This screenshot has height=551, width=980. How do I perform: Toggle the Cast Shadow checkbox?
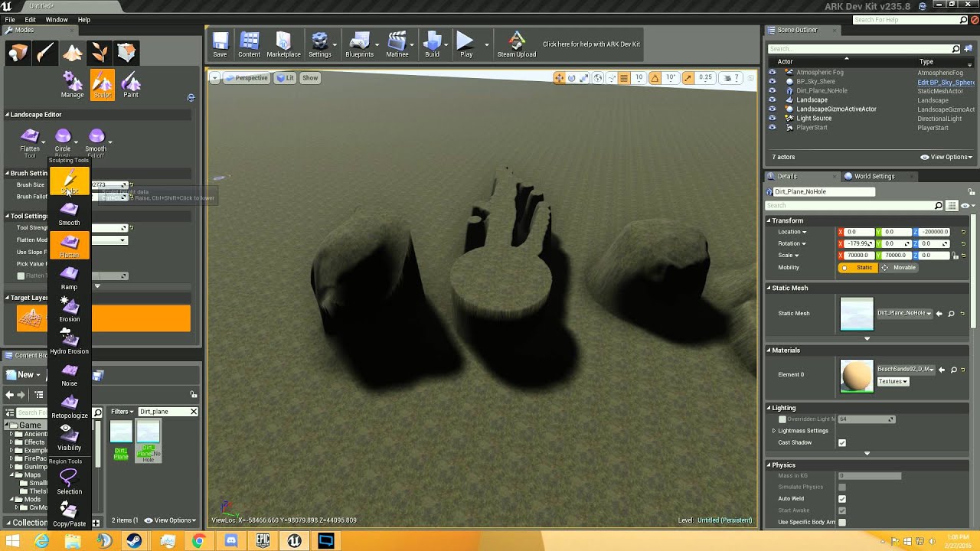pyautogui.click(x=842, y=443)
